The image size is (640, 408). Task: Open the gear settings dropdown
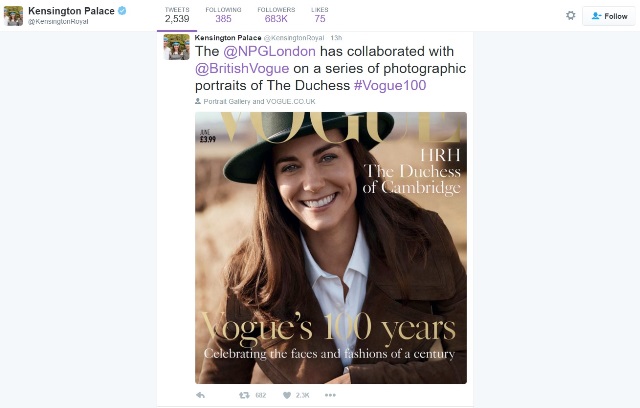[x=571, y=16]
